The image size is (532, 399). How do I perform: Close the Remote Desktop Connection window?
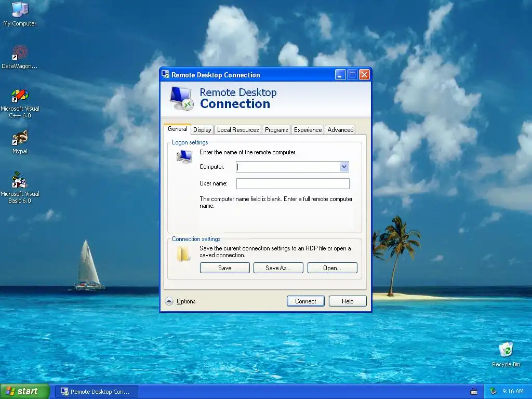click(x=364, y=74)
